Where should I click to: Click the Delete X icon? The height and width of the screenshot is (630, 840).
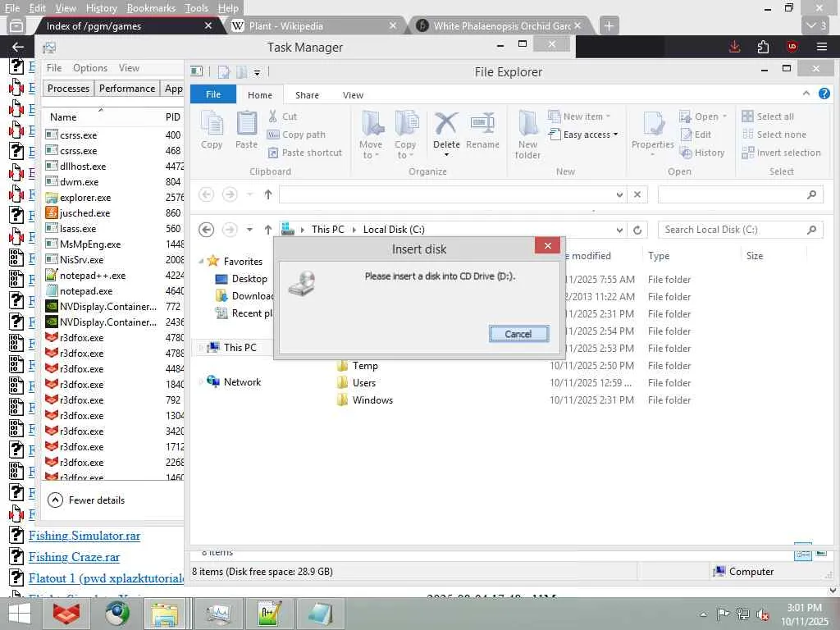[445, 124]
